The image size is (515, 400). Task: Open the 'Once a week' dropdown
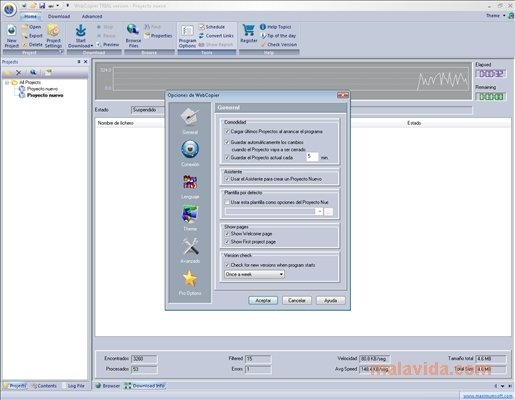point(254,274)
